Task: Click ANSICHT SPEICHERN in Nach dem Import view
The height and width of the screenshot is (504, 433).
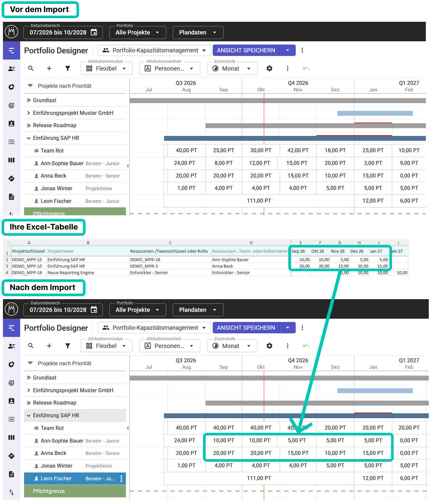Action: [246, 327]
